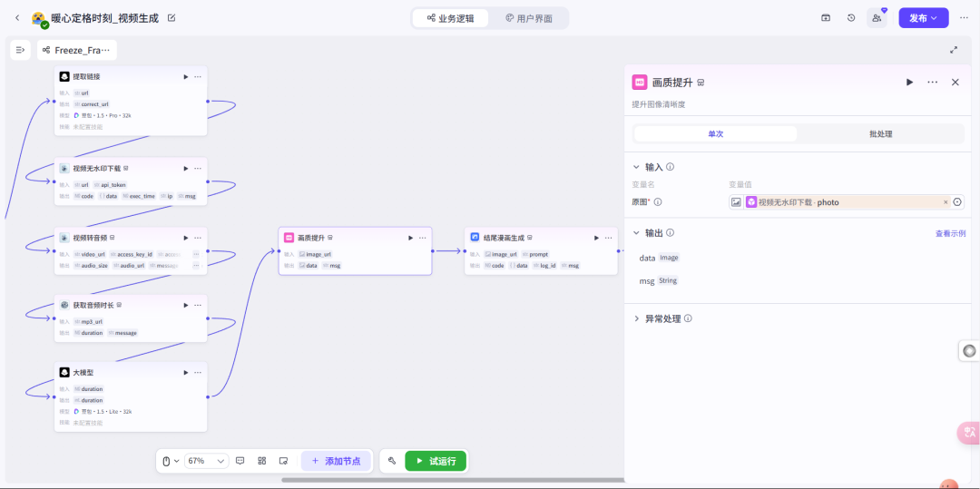Show info for 异常处理
This screenshot has height=489, width=980.
(x=688, y=318)
